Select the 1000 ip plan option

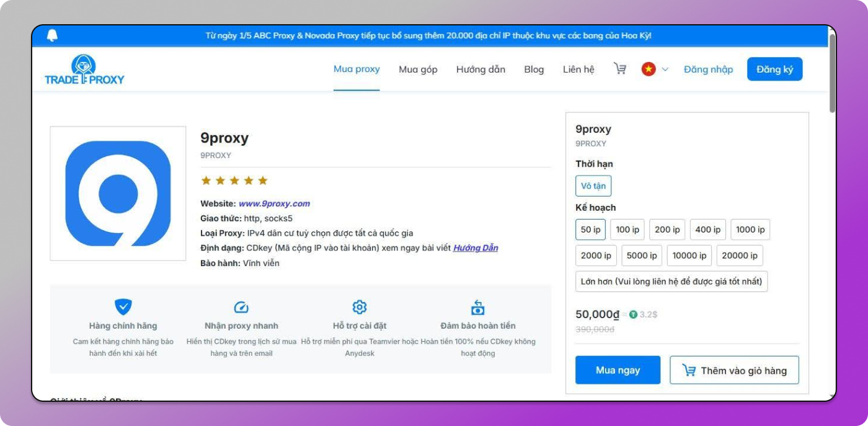point(750,229)
